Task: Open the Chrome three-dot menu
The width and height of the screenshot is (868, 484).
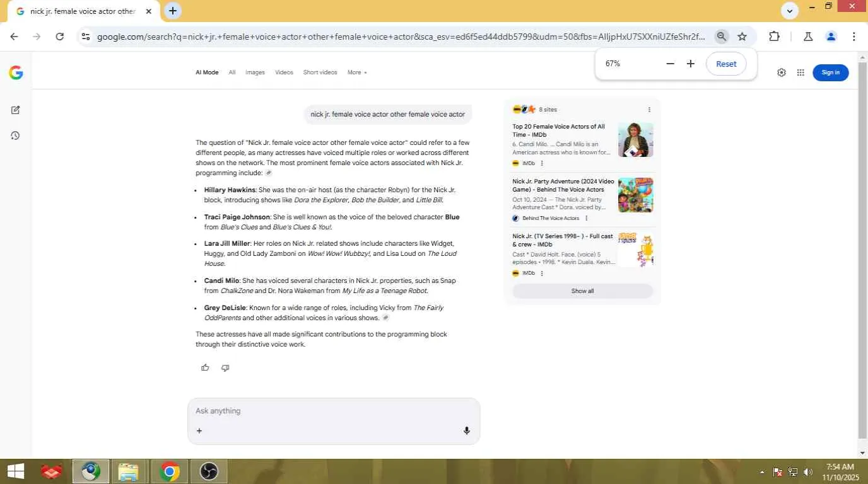Action: point(853,37)
